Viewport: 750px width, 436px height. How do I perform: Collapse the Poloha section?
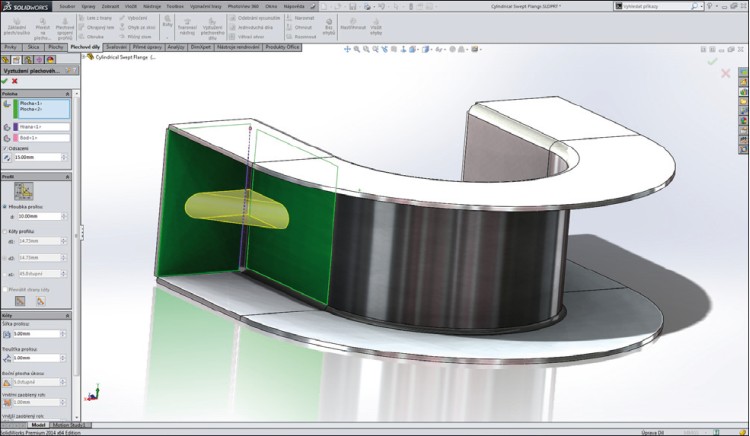coord(68,91)
